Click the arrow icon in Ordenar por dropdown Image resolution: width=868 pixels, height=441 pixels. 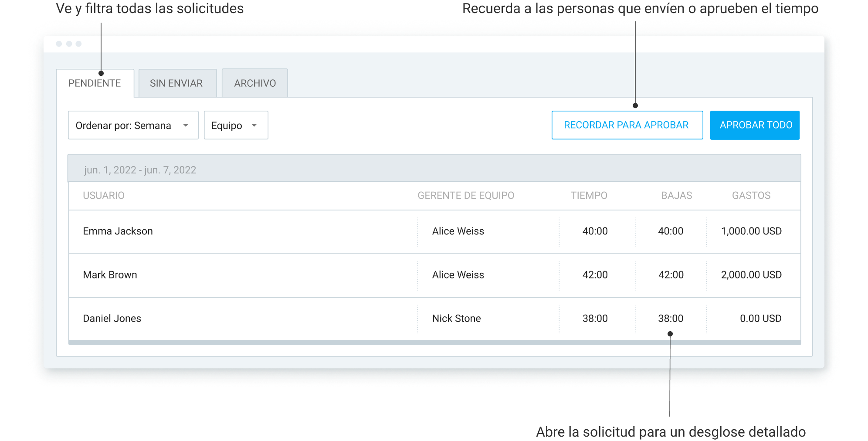click(186, 126)
